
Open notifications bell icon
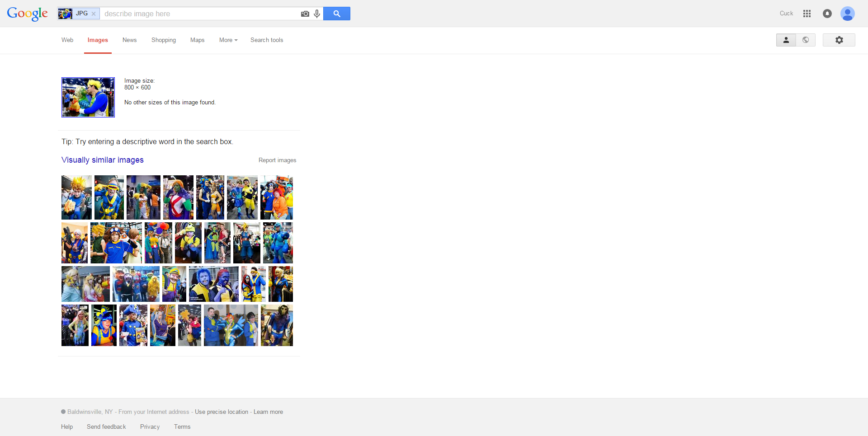(827, 14)
